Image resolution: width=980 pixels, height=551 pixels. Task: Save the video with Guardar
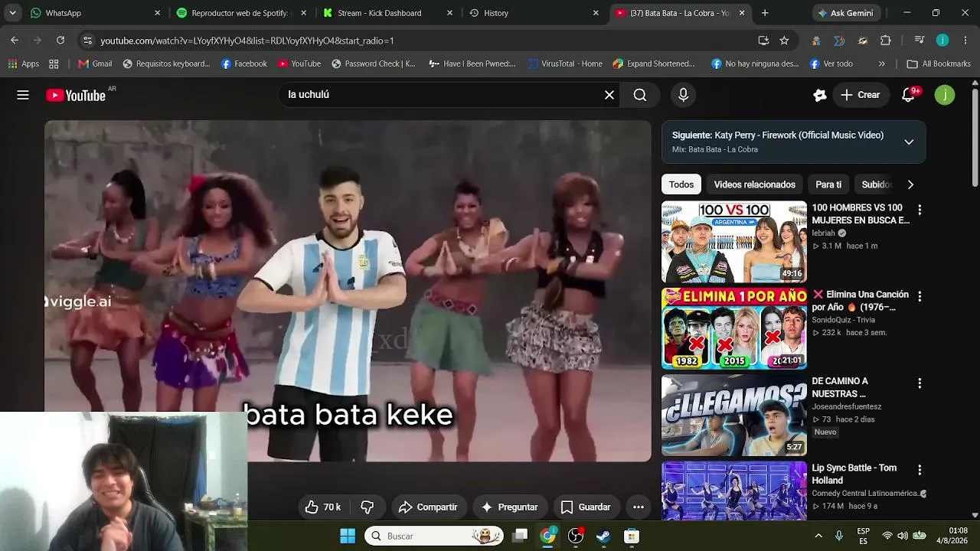coord(586,507)
